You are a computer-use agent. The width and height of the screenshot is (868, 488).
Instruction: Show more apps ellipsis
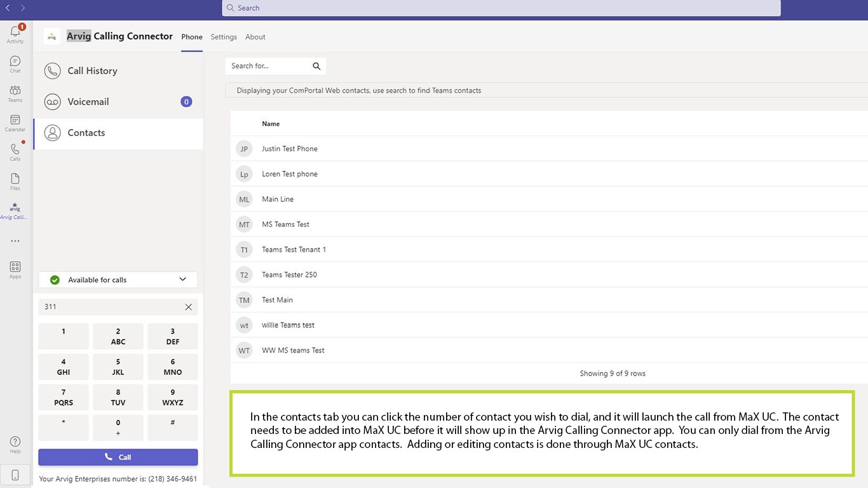click(15, 241)
